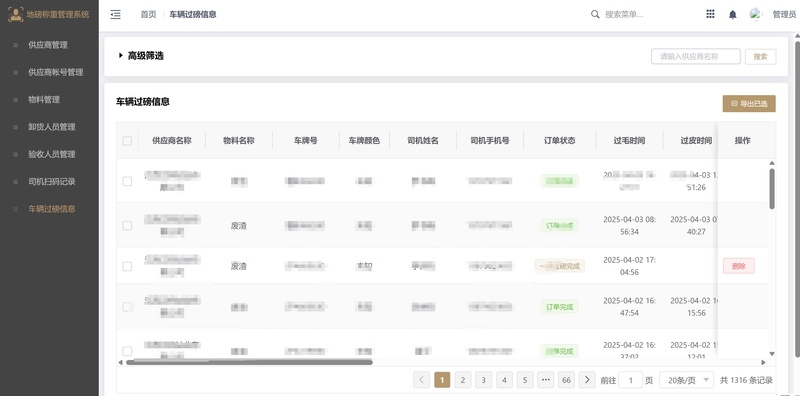Check row with 17:04:56 weigh time
Screen dimensions: 800x396
point(127,266)
